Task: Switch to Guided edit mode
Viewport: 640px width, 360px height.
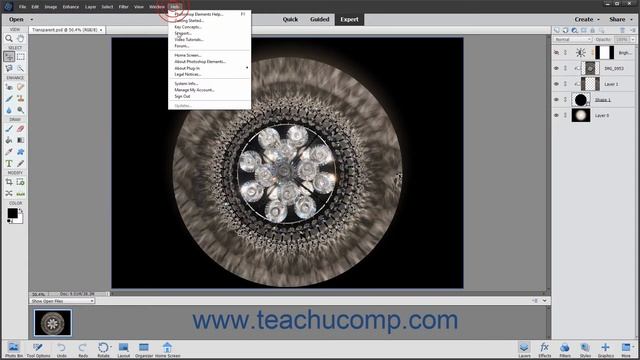Action: tap(320, 19)
